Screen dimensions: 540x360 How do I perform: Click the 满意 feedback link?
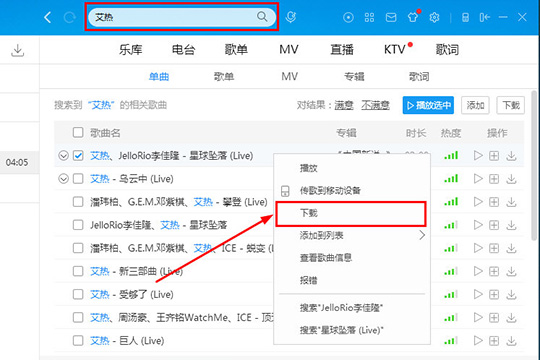point(344,105)
